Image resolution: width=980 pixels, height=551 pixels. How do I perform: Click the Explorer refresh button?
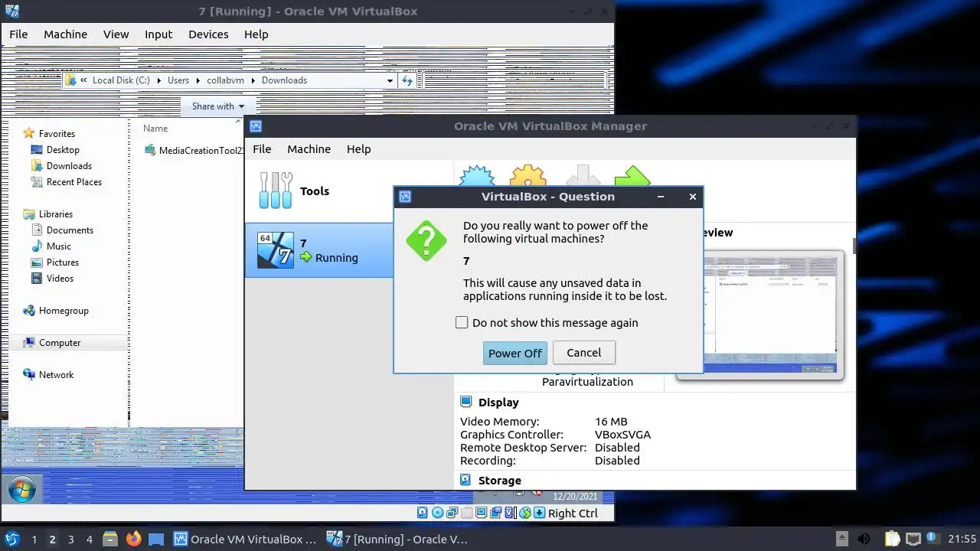point(407,80)
